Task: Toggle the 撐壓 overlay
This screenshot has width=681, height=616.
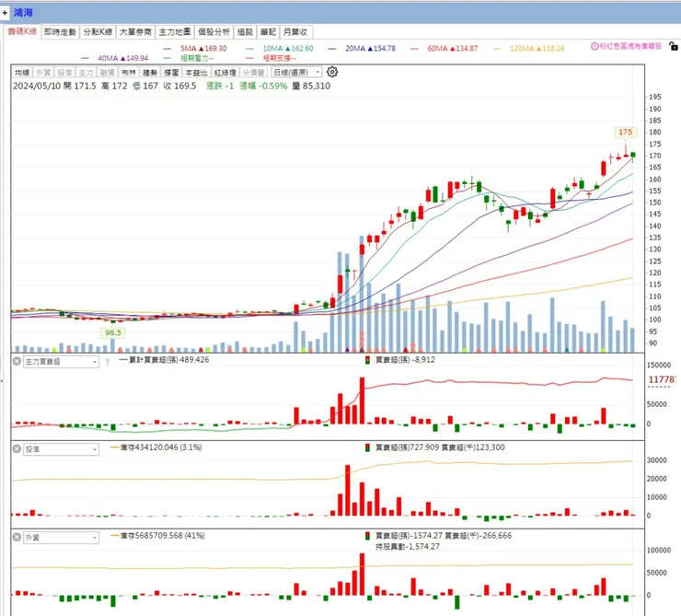Action: click(x=171, y=72)
